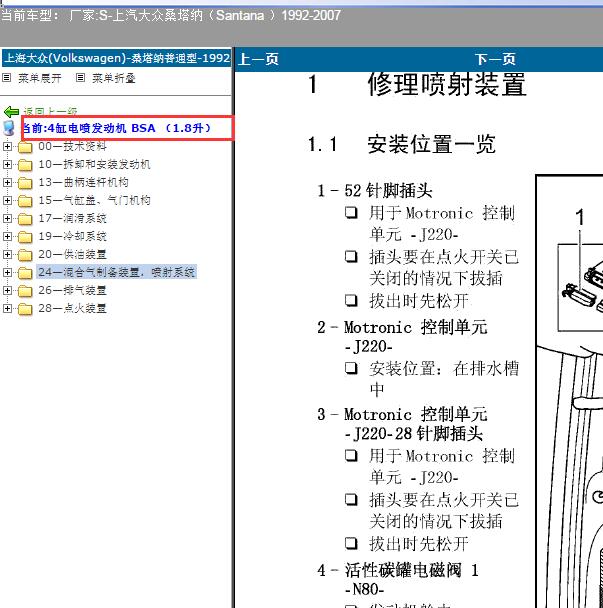Expand the 00—技术资料 node
603x608 pixels.
pyautogui.click(x=7, y=146)
